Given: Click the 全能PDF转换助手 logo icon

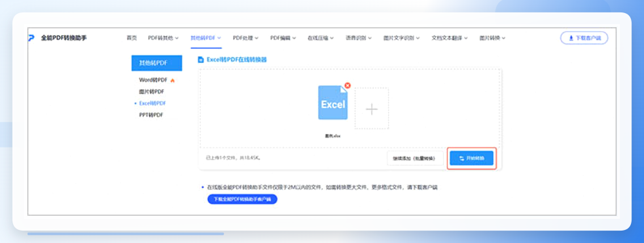Looking at the screenshot, I should [31, 38].
